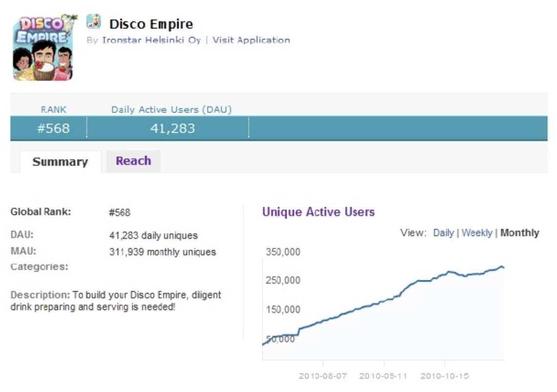
Task: Click the Daily Active Users (DAU) header
Action: (x=171, y=110)
